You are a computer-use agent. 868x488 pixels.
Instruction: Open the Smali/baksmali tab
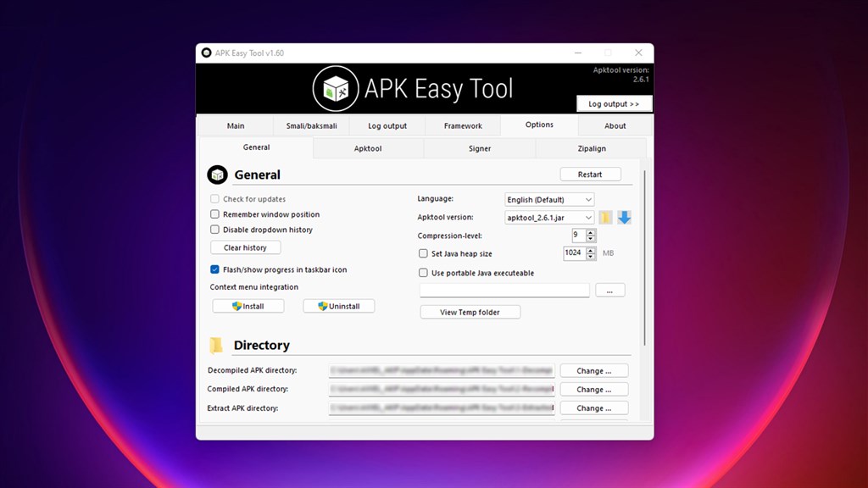pos(311,126)
